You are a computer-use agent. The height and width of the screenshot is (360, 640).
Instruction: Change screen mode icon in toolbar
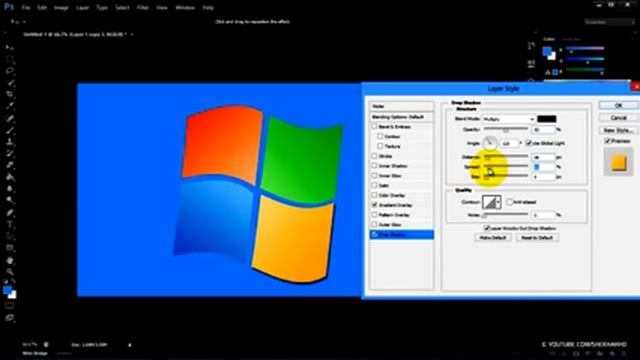[9, 318]
